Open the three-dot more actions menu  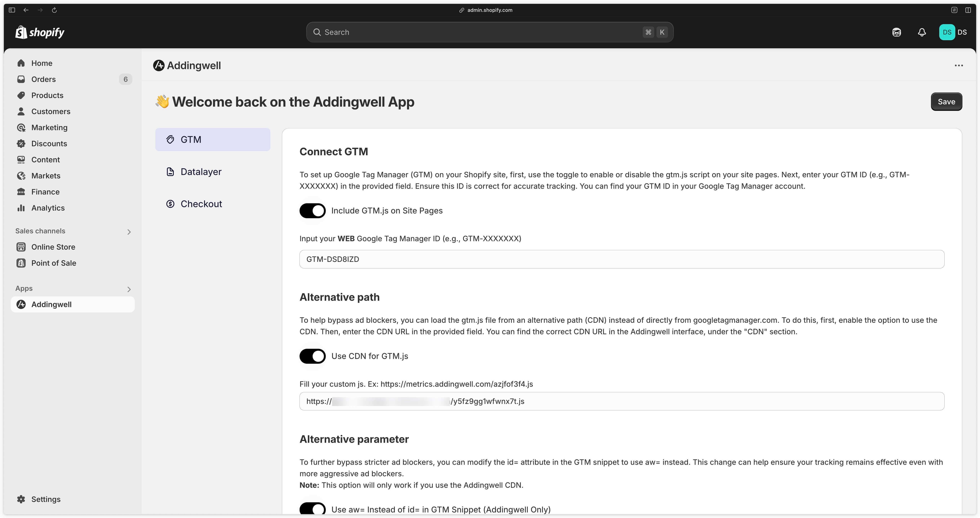pos(959,65)
